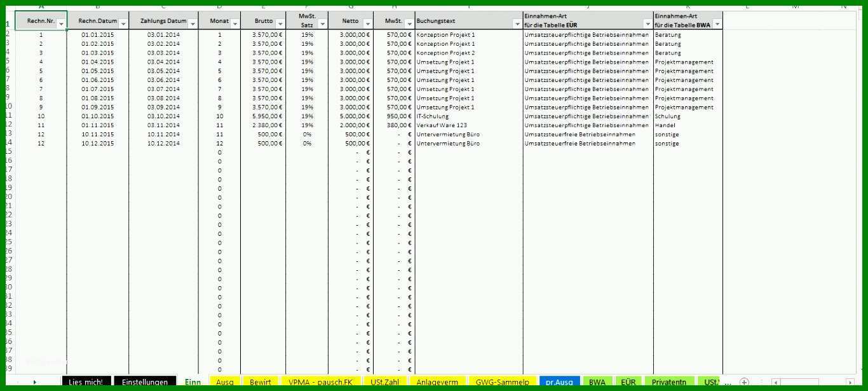Select the 01.10.2015 invoice date cell

[x=98, y=116]
